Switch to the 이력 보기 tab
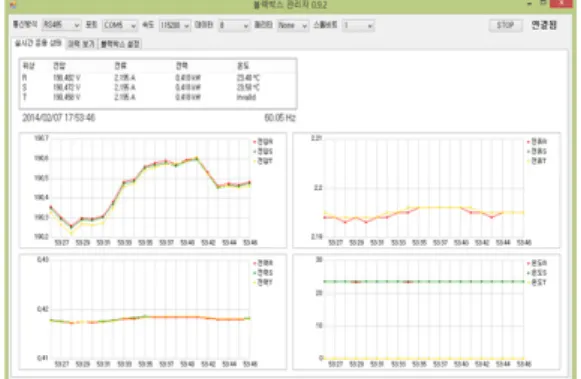Viewport: 581px width, 379px height. [81, 44]
